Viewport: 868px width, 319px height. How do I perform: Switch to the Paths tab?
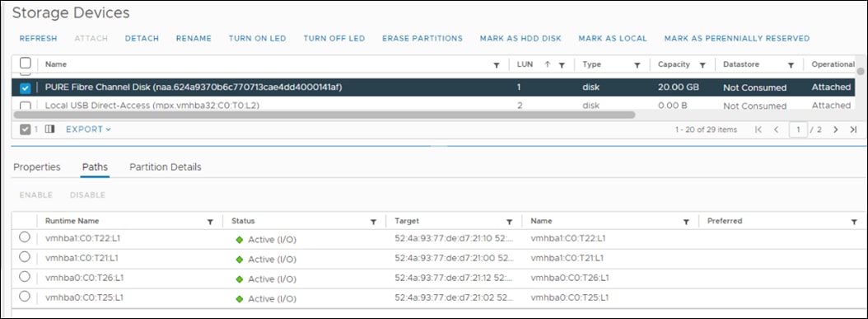[95, 167]
